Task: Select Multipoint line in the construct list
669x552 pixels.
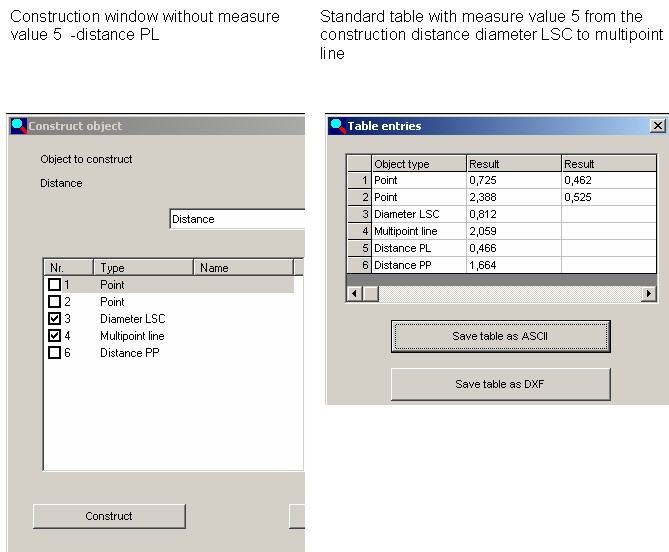Action: coord(132,336)
